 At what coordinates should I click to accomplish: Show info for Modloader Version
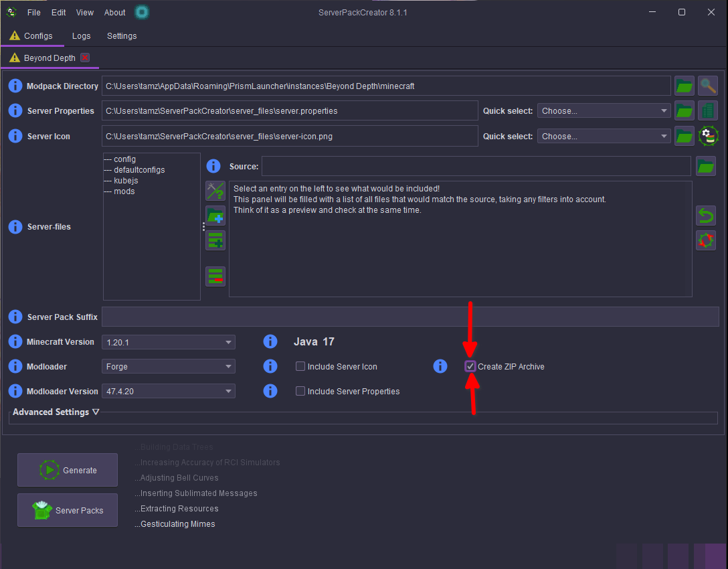coord(15,391)
